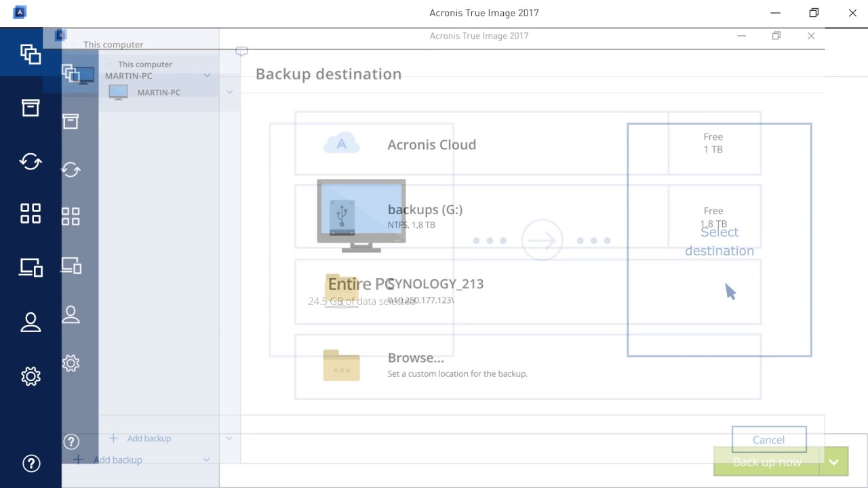
Task: Click the Acronis logo in the title bar
Action: [20, 12]
